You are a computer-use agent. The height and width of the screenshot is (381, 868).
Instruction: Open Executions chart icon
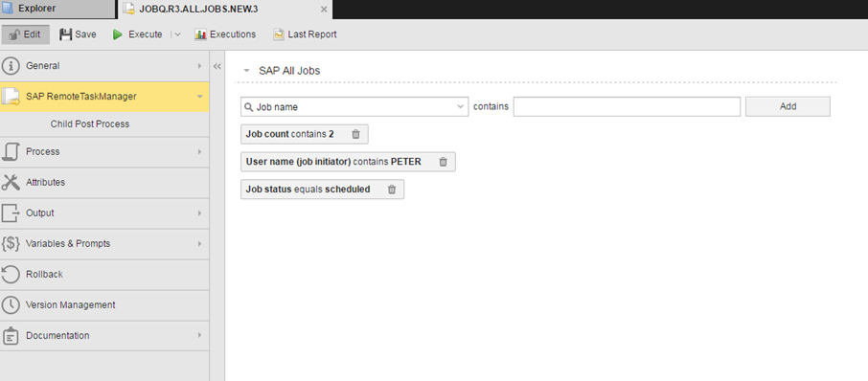click(200, 34)
